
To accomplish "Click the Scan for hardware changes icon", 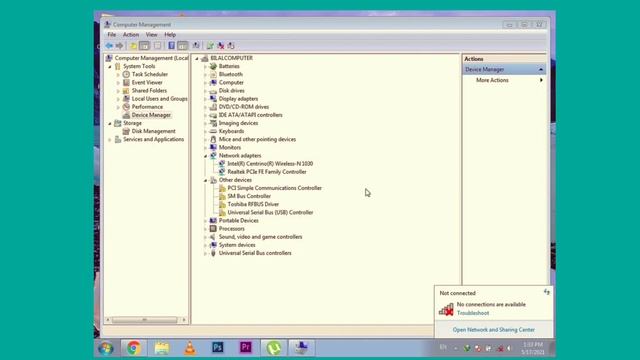I will point(196,46).
